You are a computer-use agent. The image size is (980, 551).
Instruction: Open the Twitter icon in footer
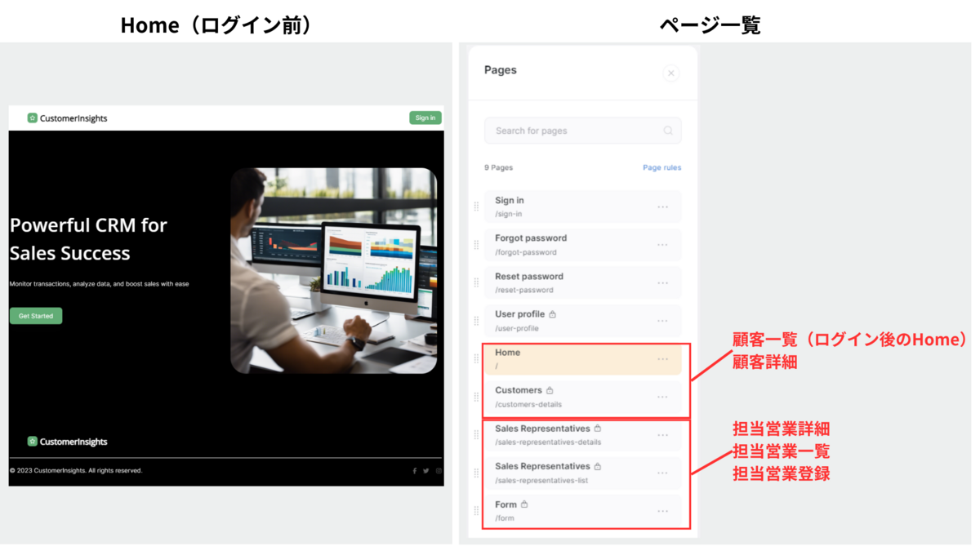(425, 471)
